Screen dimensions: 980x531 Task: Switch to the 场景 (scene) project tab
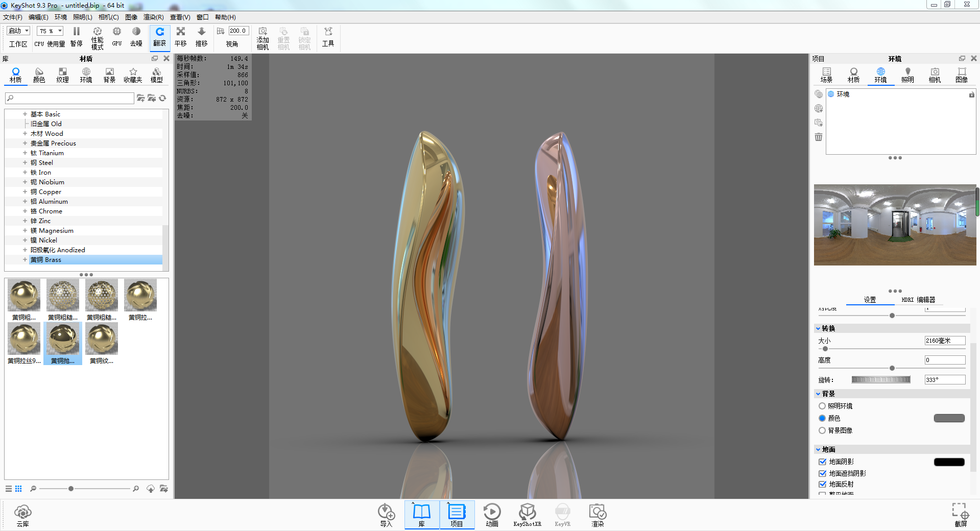(826, 75)
